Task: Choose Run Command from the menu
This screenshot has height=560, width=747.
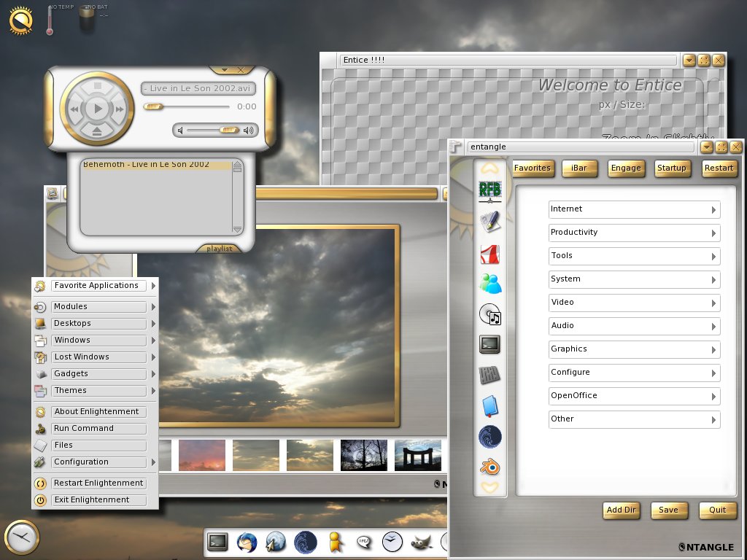Action: coord(98,429)
